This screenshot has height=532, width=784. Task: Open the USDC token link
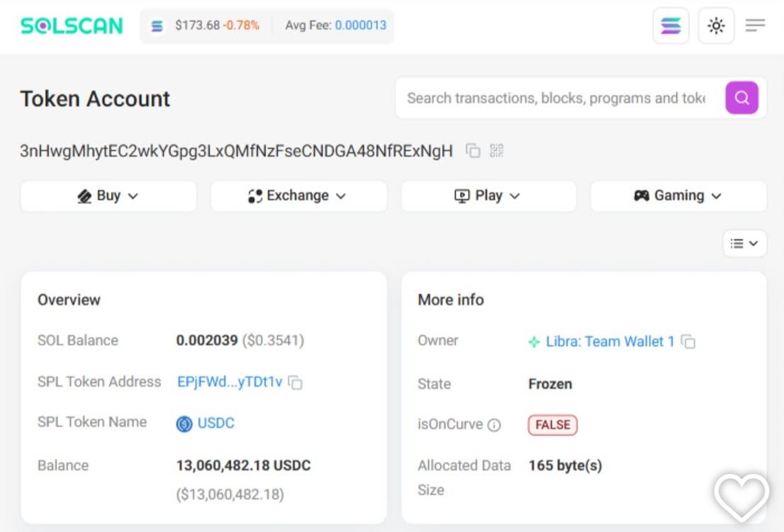(x=215, y=423)
